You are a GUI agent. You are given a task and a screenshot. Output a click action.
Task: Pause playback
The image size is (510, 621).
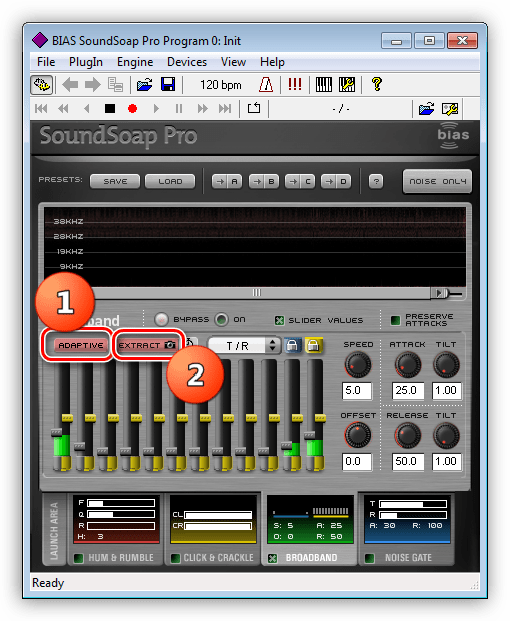(179, 109)
